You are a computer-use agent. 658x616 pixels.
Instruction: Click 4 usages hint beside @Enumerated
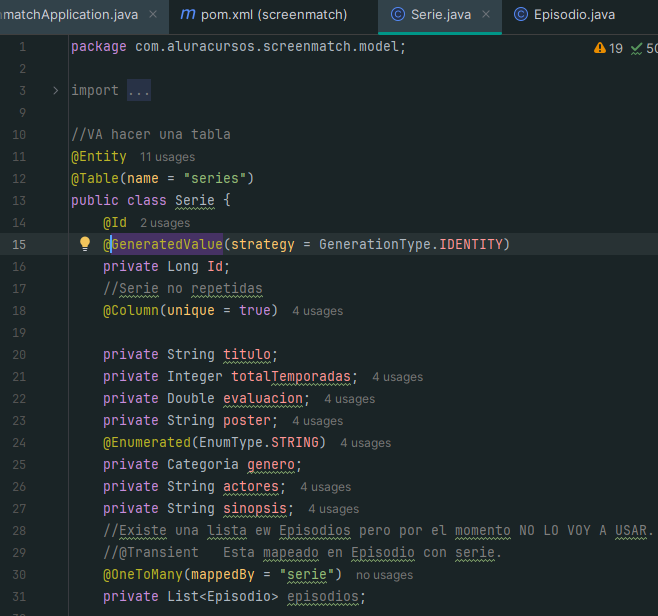coord(366,443)
